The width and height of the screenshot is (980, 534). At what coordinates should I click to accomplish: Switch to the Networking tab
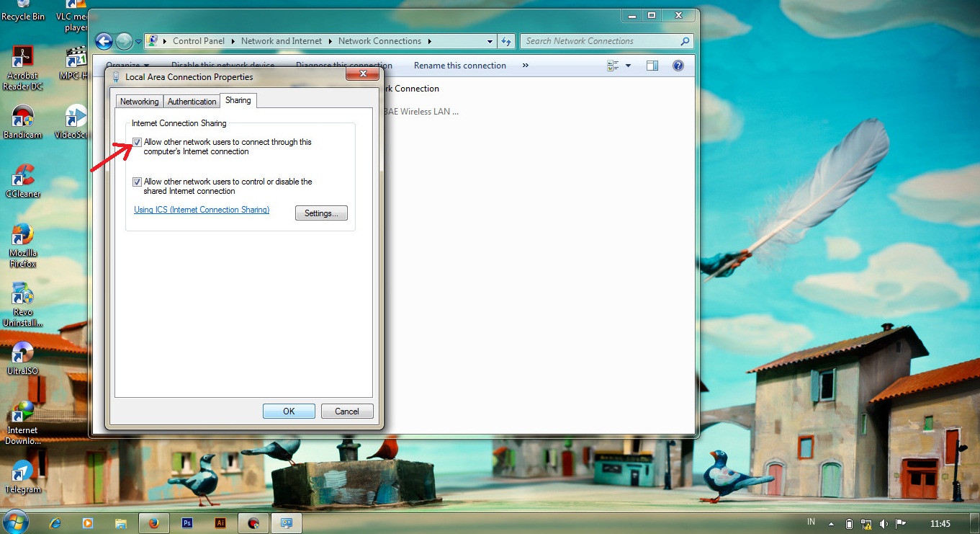[139, 102]
